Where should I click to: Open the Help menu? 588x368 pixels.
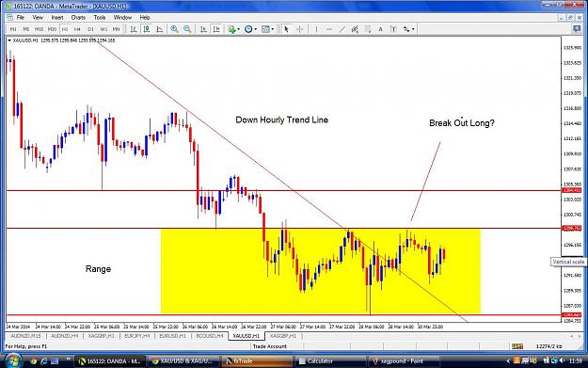[145, 17]
